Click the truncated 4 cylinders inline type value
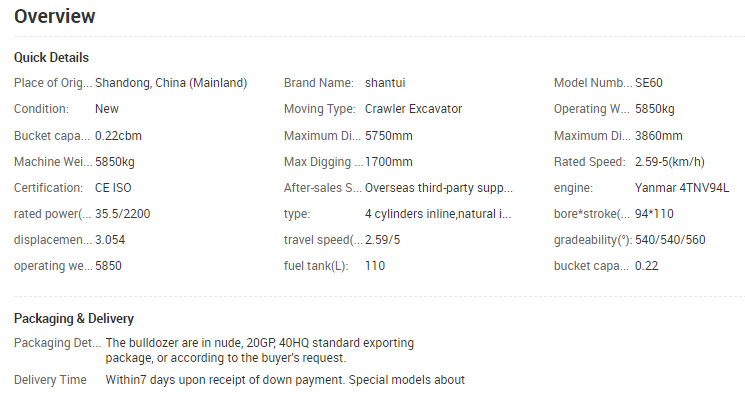Viewport: 745px width, 403px height. tap(438, 214)
